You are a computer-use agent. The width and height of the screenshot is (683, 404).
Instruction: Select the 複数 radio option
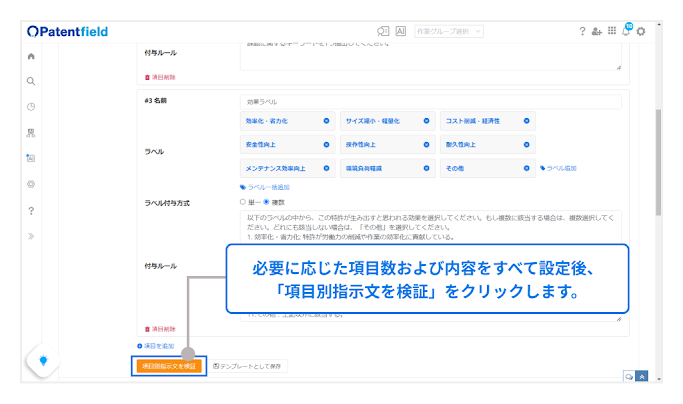tap(266, 202)
